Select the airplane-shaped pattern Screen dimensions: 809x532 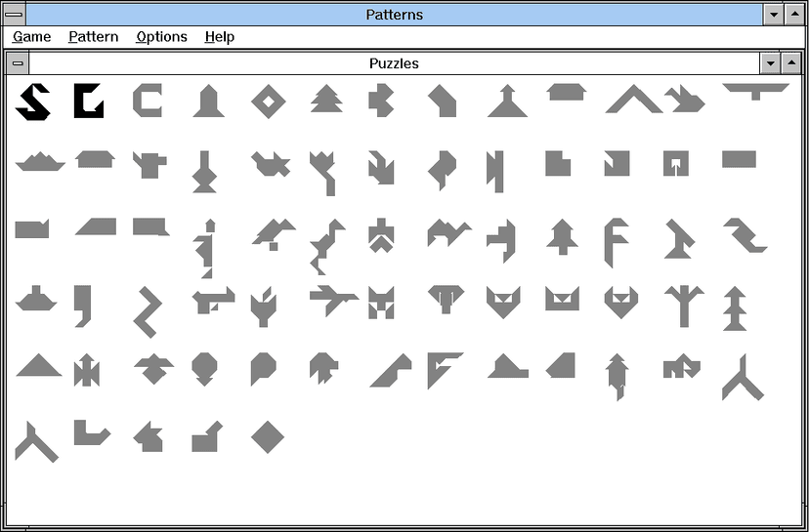[333, 300]
